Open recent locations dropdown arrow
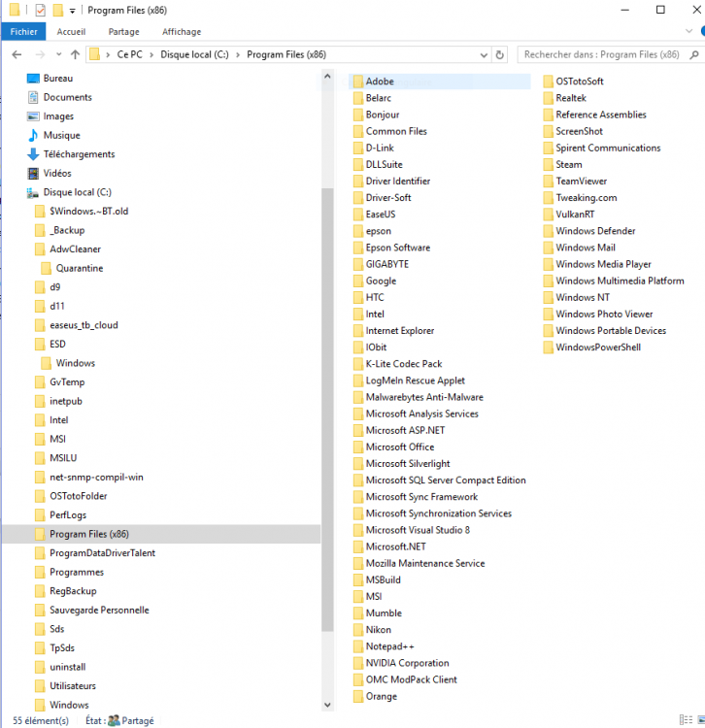 tap(59, 54)
